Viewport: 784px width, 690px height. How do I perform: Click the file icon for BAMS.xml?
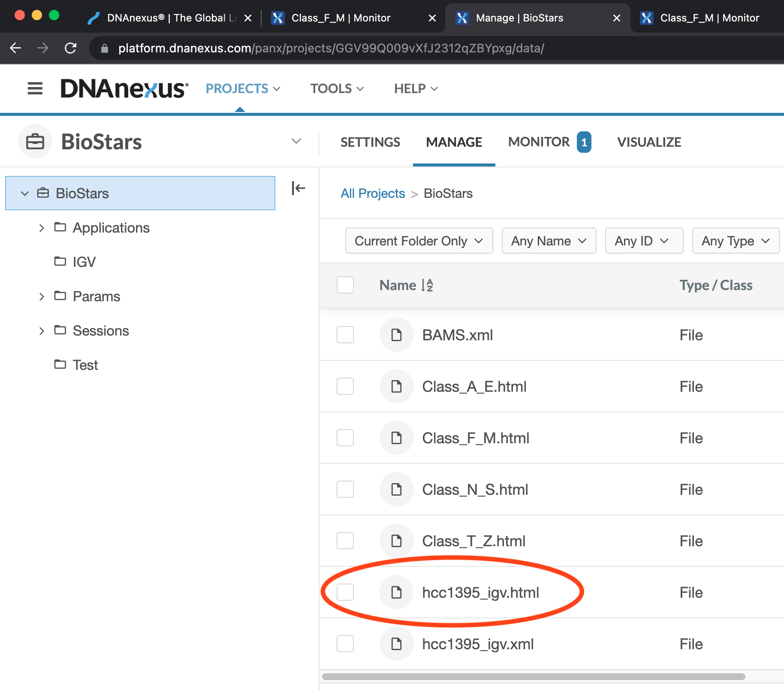click(396, 335)
